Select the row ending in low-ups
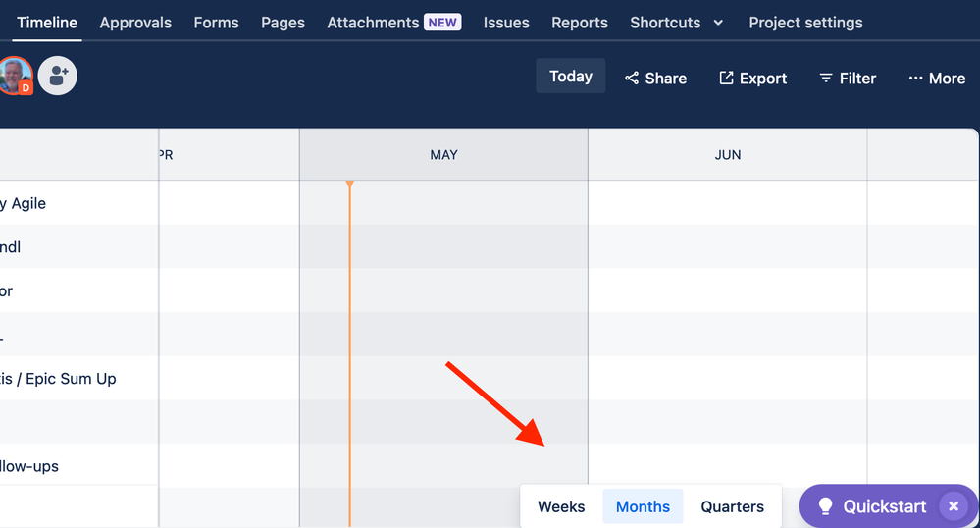 coord(78,466)
